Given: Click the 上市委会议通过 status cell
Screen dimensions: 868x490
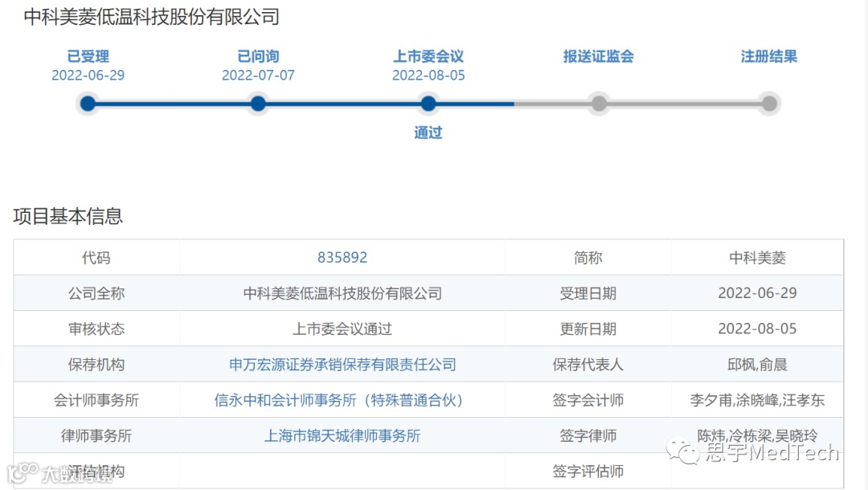Looking at the screenshot, I should 342,329.
